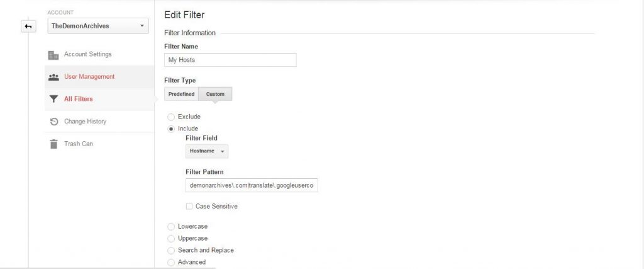Select the Advanced filter option

coord(171,263)
